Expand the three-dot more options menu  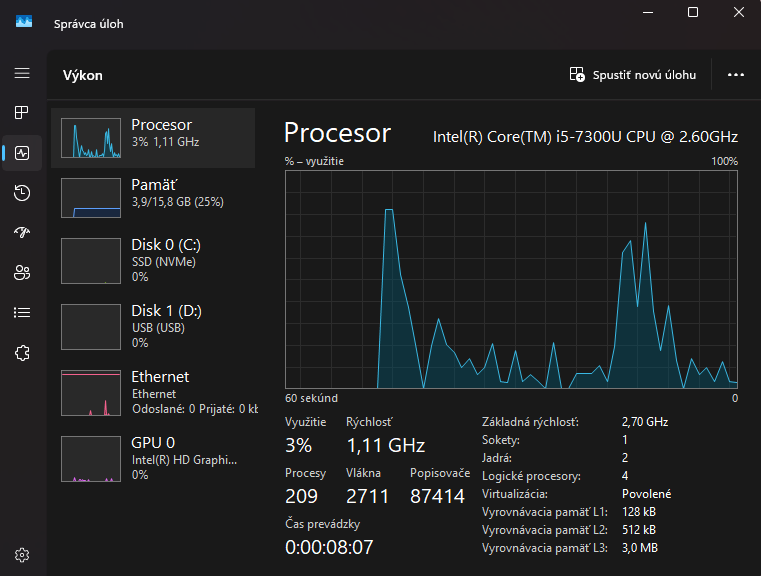point(736,75)
